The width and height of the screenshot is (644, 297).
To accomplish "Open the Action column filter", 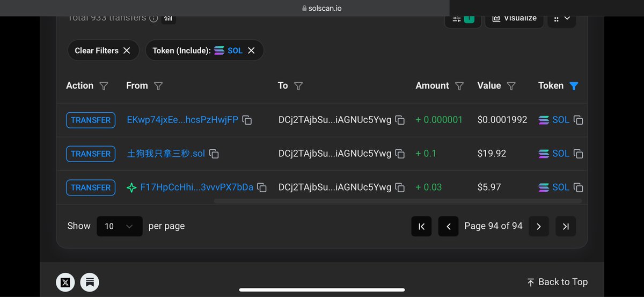I will click(104, 86).
